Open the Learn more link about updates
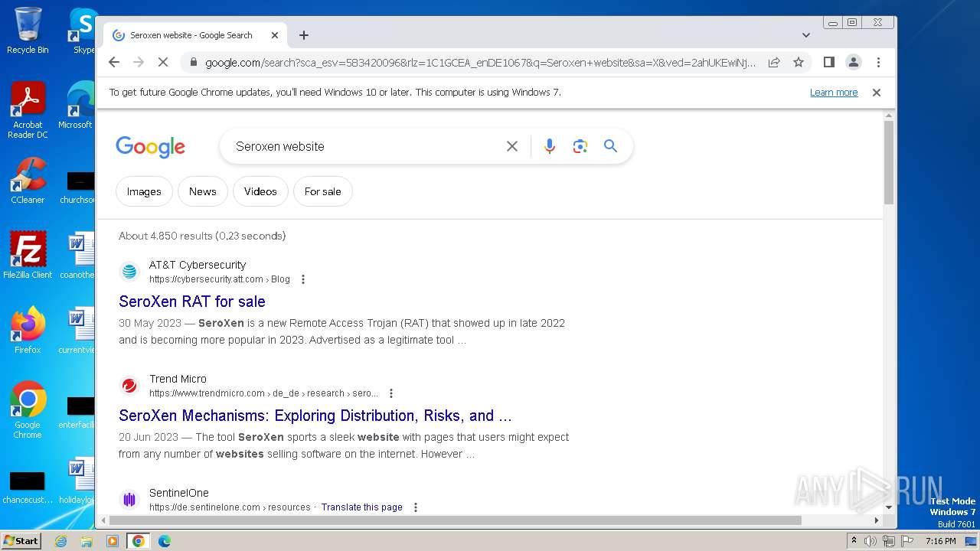 tap(834, 93)
